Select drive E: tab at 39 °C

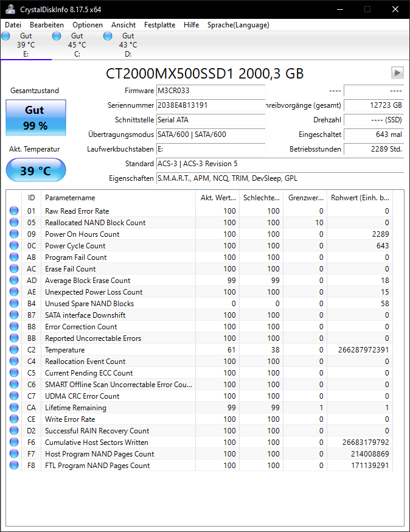[26, 45]
